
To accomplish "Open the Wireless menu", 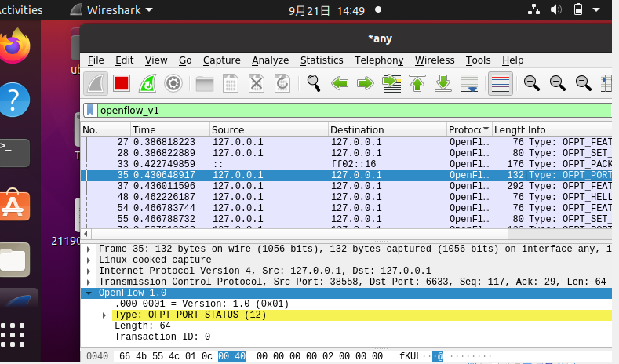I will (435, 60).
